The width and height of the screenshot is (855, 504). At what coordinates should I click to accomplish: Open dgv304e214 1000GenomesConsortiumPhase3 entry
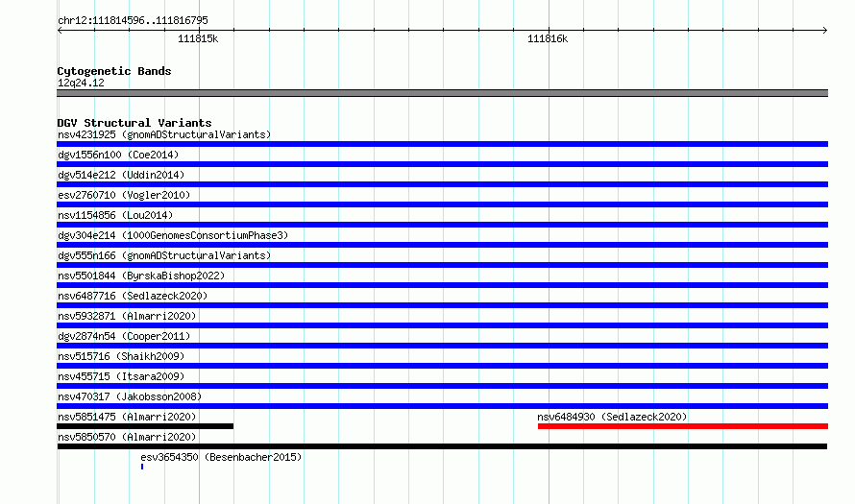pyautogui.click(x=173, y=235)
